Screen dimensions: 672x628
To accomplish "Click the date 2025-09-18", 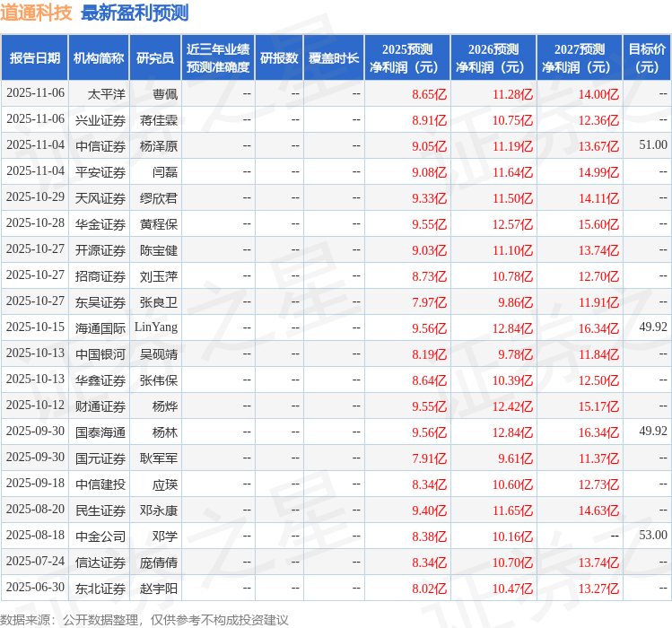I will pyautogui.click(x=35, y=483).
